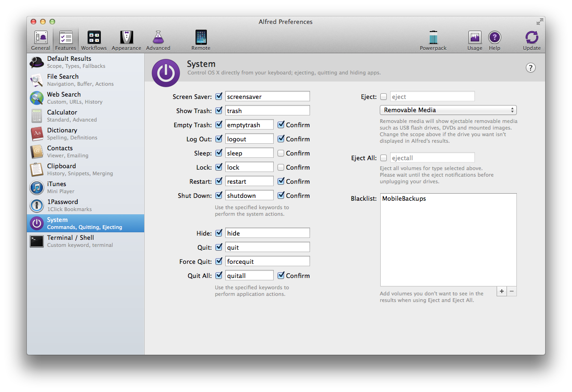The height and width of the screenshot is (392, 572).
Task: Click the eject keyword field
Action: (433, 97)
